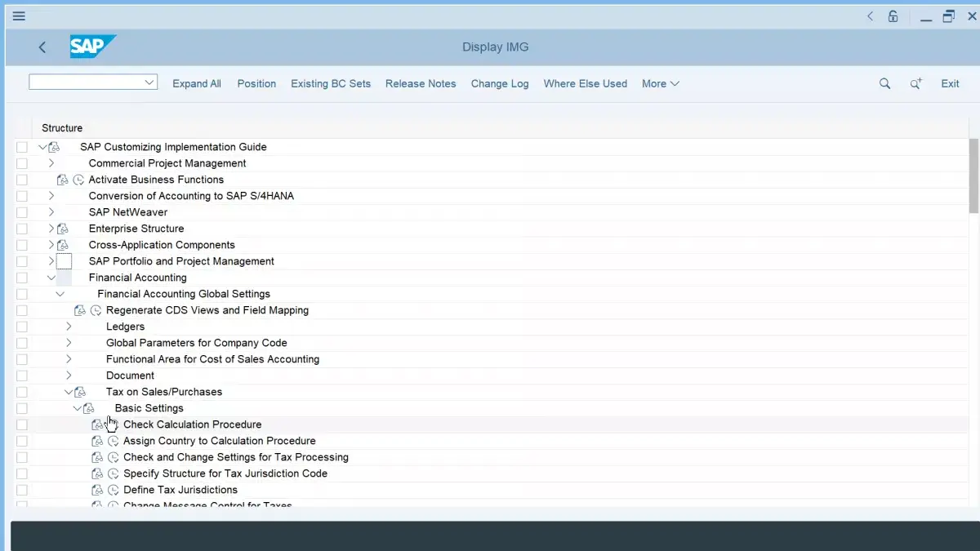Click Expand All button
Viewport: 980px width, 551px height.
coord(197,83)
